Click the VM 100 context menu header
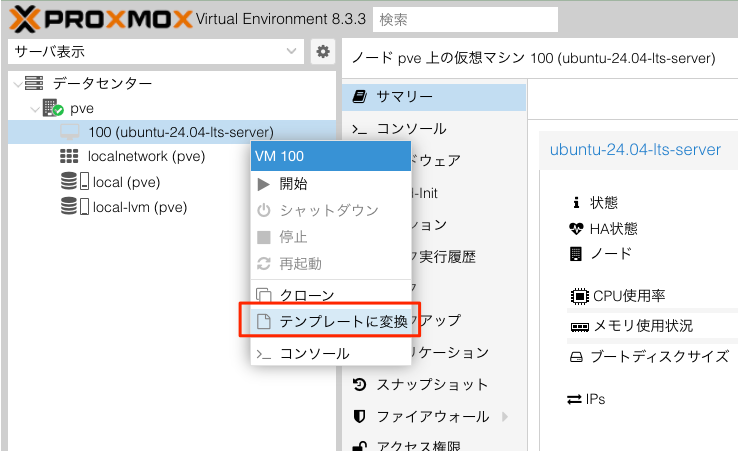The width and height of the screenshot is (738, 451). [331, 156]
